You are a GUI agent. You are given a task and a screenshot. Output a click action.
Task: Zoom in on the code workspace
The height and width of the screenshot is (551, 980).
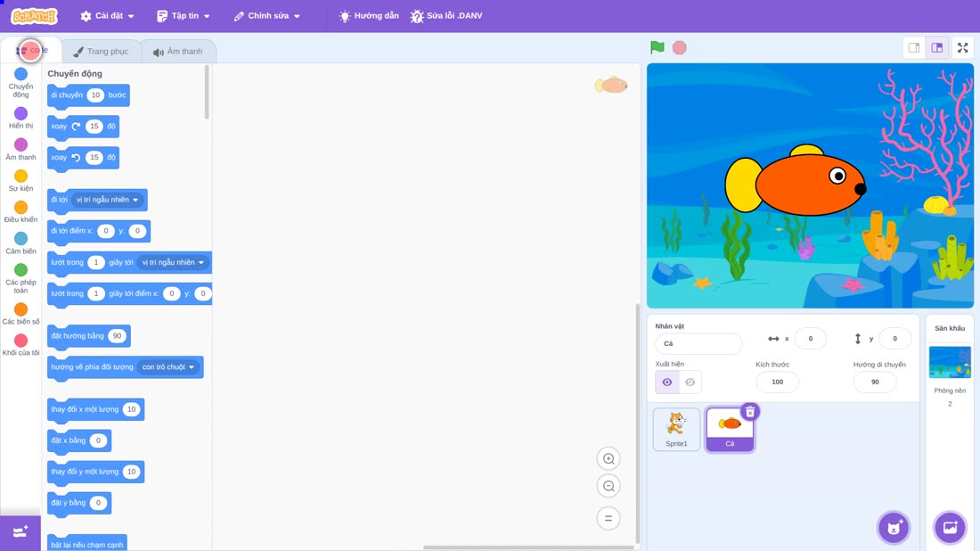click(x=608, y=458)
